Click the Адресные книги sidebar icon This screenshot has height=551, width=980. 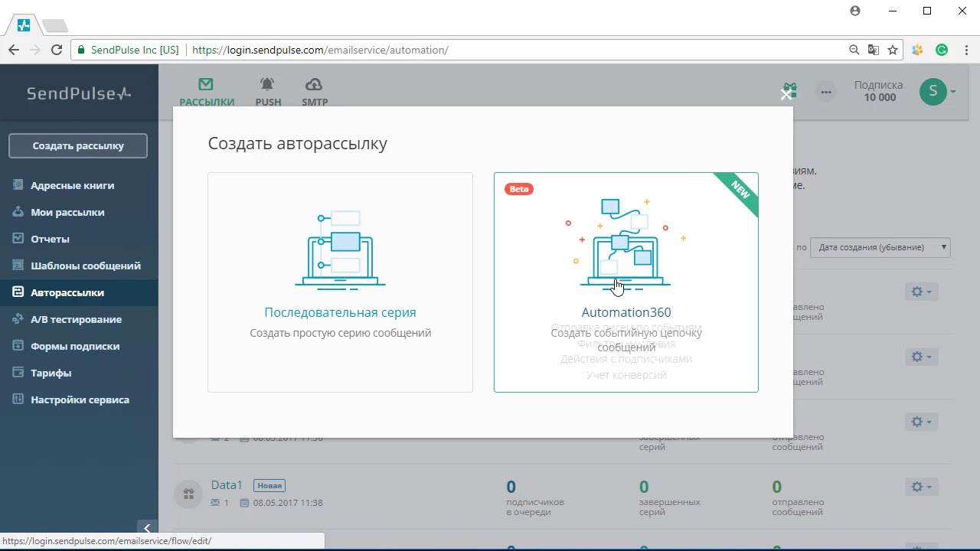(18, 185)
